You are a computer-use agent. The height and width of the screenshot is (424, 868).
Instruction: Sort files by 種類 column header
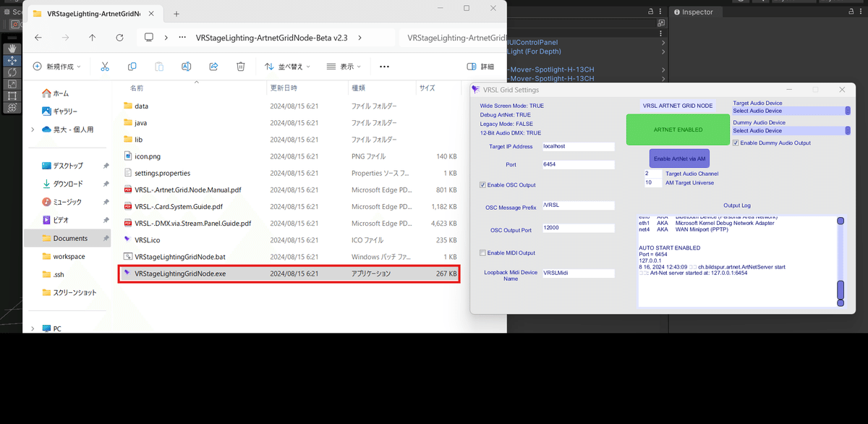click(358, 88)
